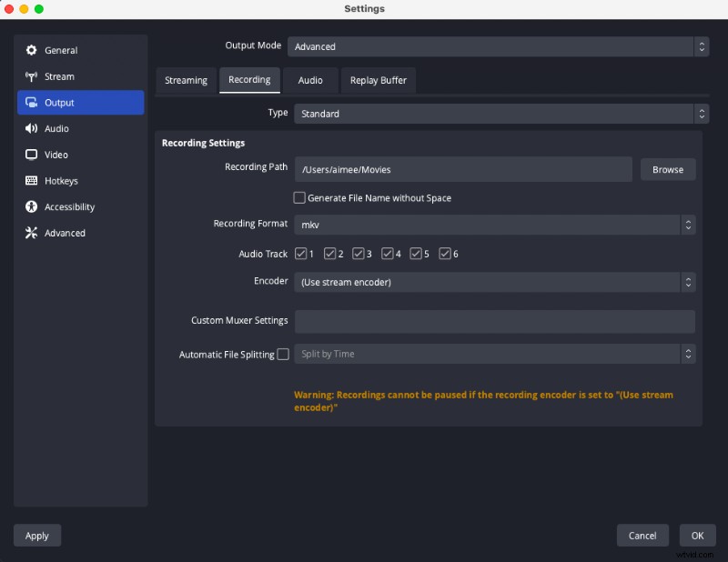Enable Automatic File Splitting
This screenshot has width=728, height=562.
(284, 355)
